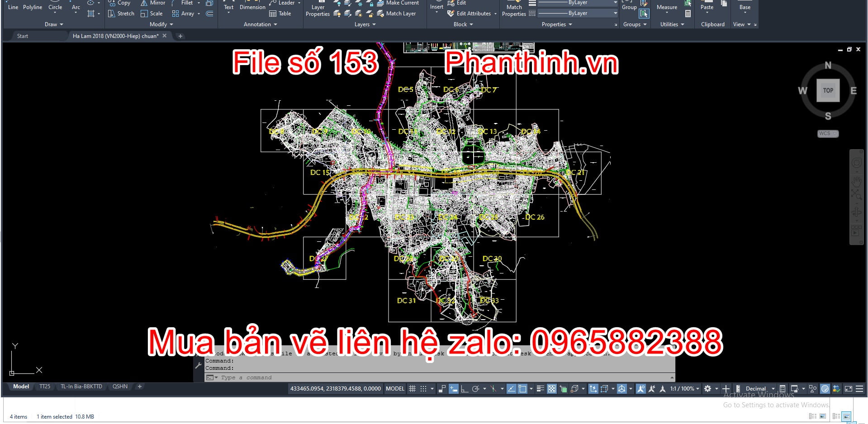Click Match Properties
The height and width of the screenshot is (424, 868).
(x=514, y=9)
